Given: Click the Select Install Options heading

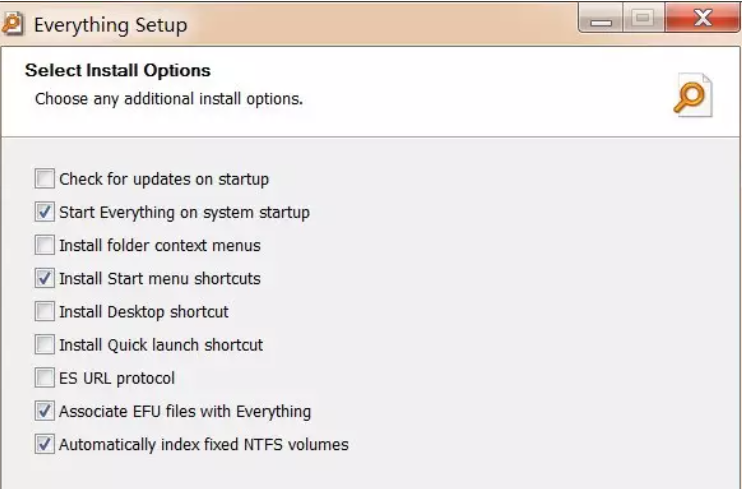Looking at the screenshot, I should coord(118,71).
